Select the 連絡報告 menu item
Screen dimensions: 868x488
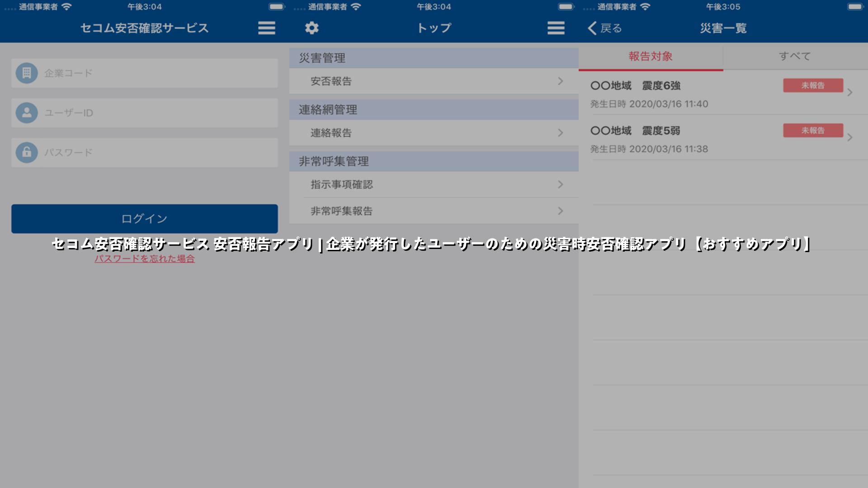[434, 132]
